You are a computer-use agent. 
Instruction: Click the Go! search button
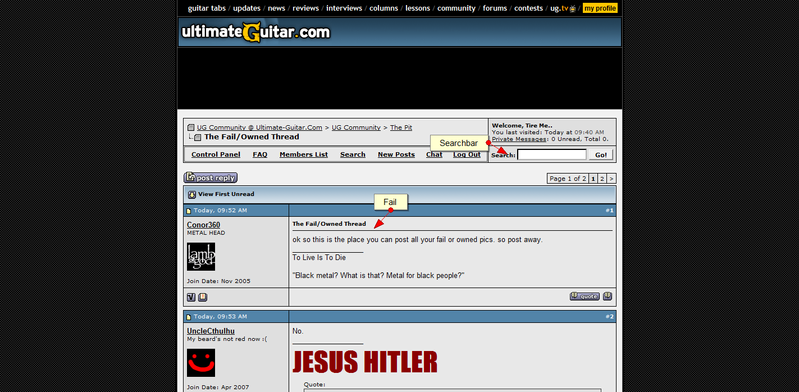click(601, 154)
